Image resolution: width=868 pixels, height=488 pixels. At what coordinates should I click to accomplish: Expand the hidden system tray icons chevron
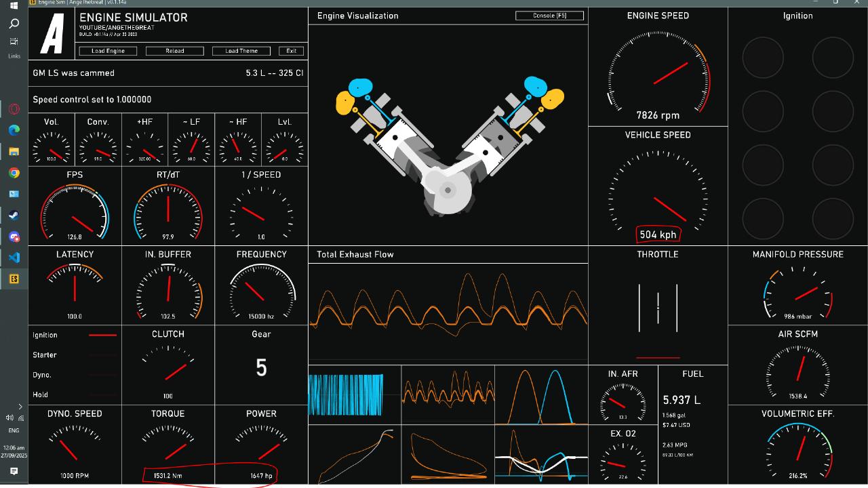coord(20,407)
